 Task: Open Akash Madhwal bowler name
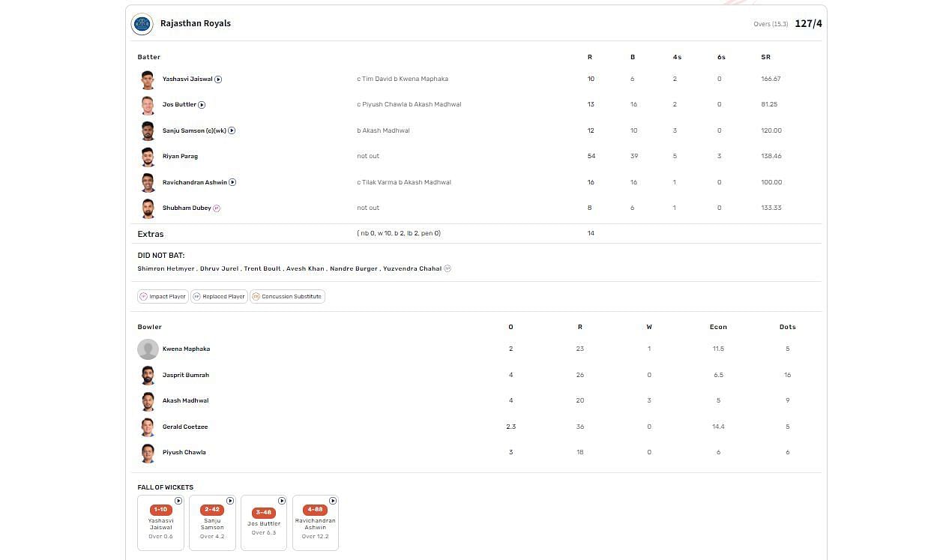point(185,401)
